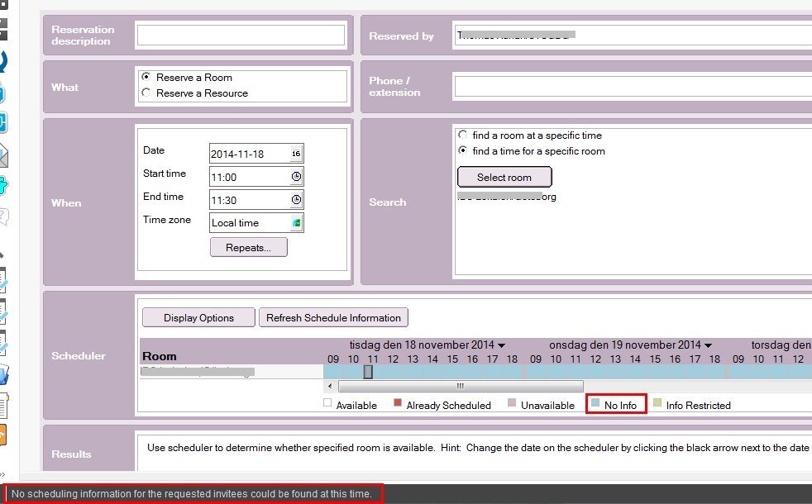The image size is (812, 504).
Task: Open the Repeats... dialog
Action: tap(249, 247)
